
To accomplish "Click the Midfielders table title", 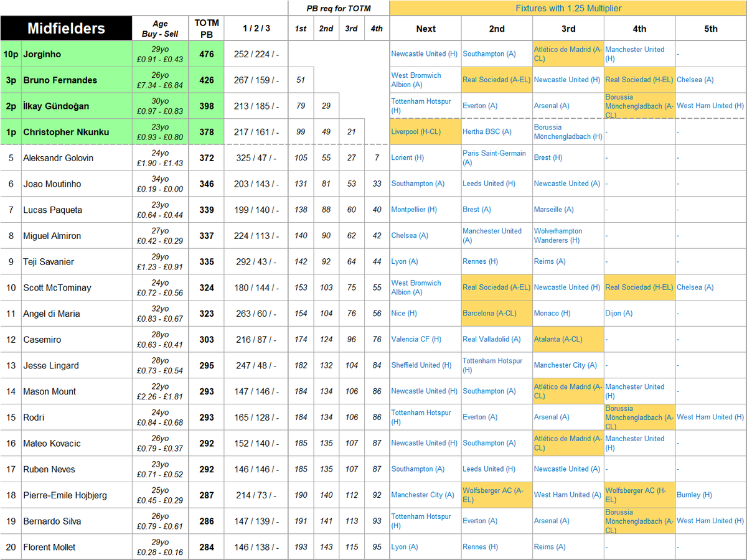I will (66, 29).
